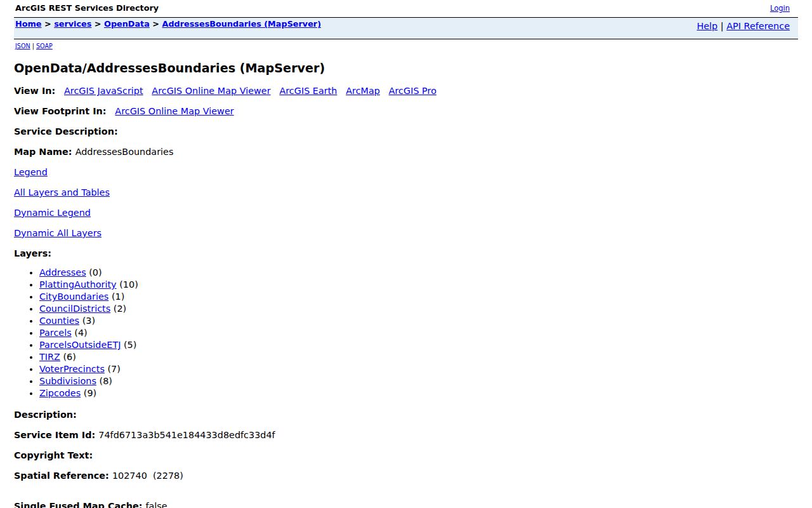The height and width of the screenshot is (508, 812).
Task: Open All Layers and Tables
Action: (x=62, y=192)
